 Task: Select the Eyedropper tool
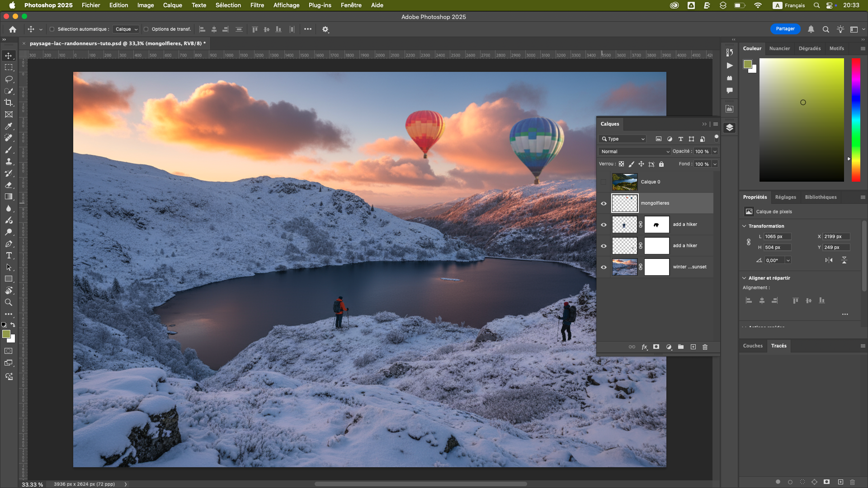[9, 126]
